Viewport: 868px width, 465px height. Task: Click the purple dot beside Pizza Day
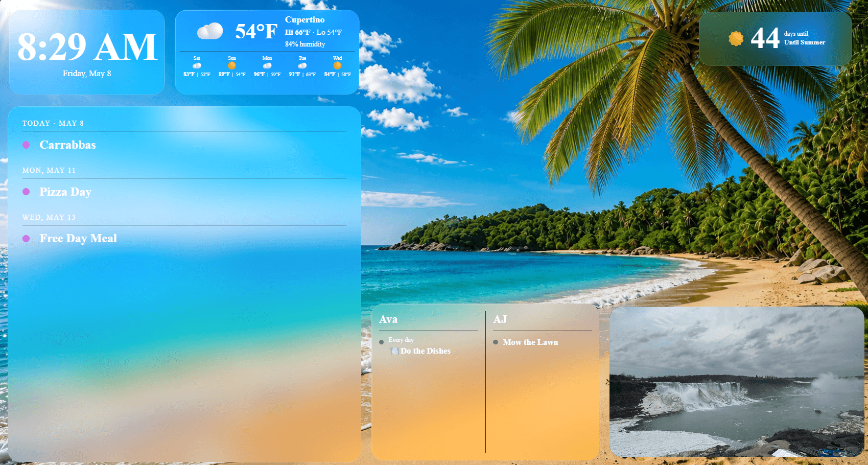(26, 192)
